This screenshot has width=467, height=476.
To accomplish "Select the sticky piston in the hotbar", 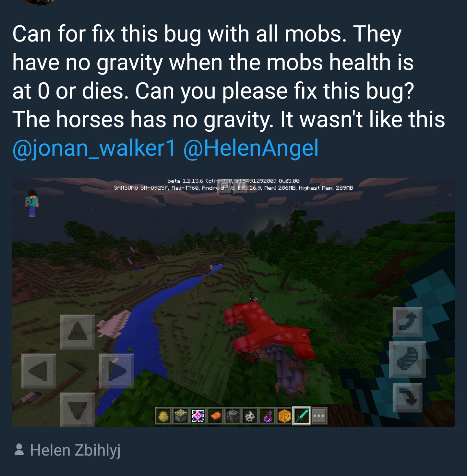I will click(x=181, y=416).
